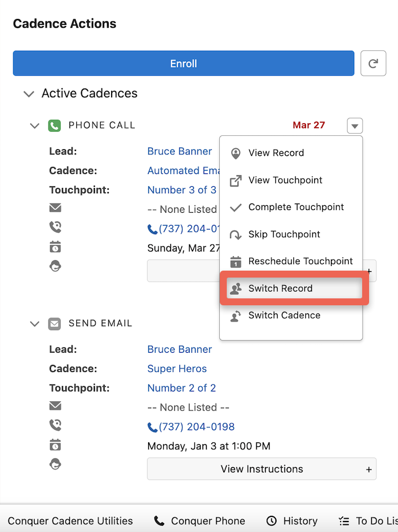
Task: Open the Super Heros cadence link
Action: tap(177, 369)
